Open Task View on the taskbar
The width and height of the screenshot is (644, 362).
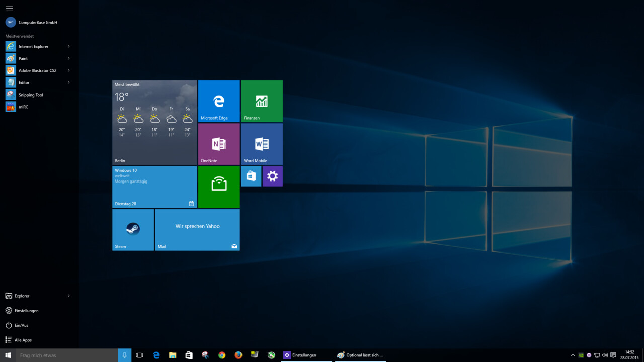point(139,355)
